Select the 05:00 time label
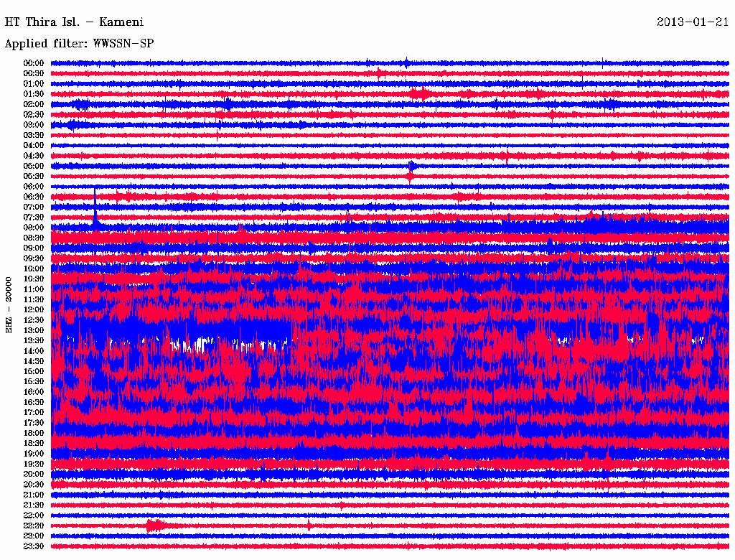This screenshot has height=560, width=735. click(x=33, y=166)
